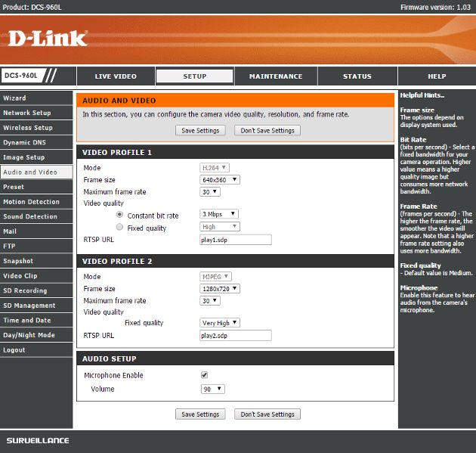This screenshot has width=476, height=453.
Task: Open the Volume 90 dropdown
Action: click(213, 389)
